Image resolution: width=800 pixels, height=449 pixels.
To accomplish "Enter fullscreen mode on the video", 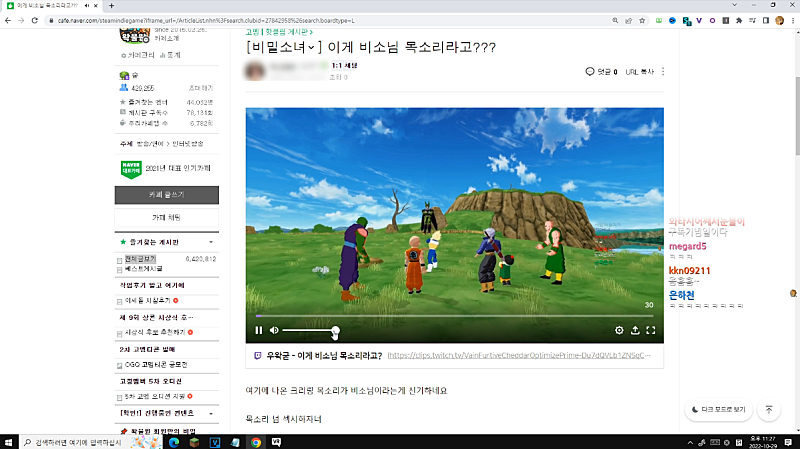I will (651, 330).
